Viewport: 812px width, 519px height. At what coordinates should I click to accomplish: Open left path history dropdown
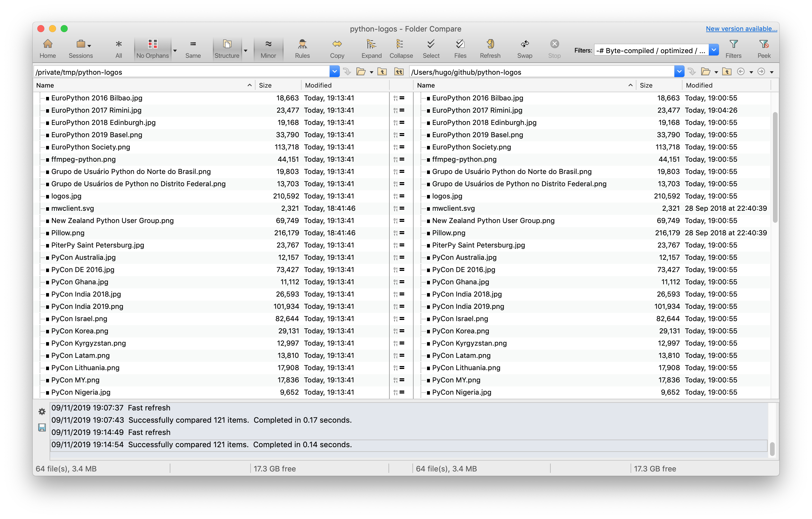pyautogui.click(x=334, y=72)
